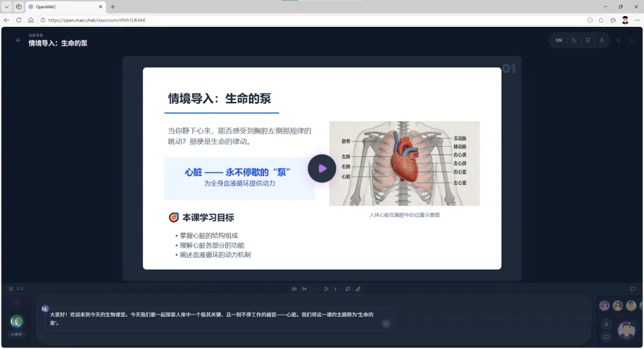Open the pen annotation tool
This screenshot has width=644, height=349.
358,289
